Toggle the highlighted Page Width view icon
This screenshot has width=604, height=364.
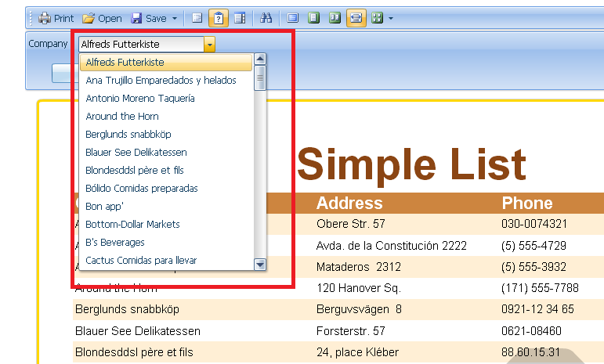(x=356, y=18)
